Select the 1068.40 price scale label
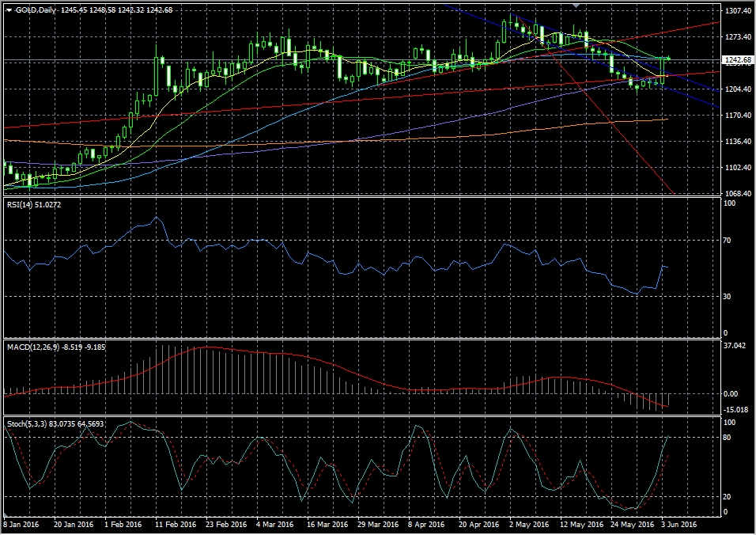Screen dimensions: 756x535 coord(737,194)
